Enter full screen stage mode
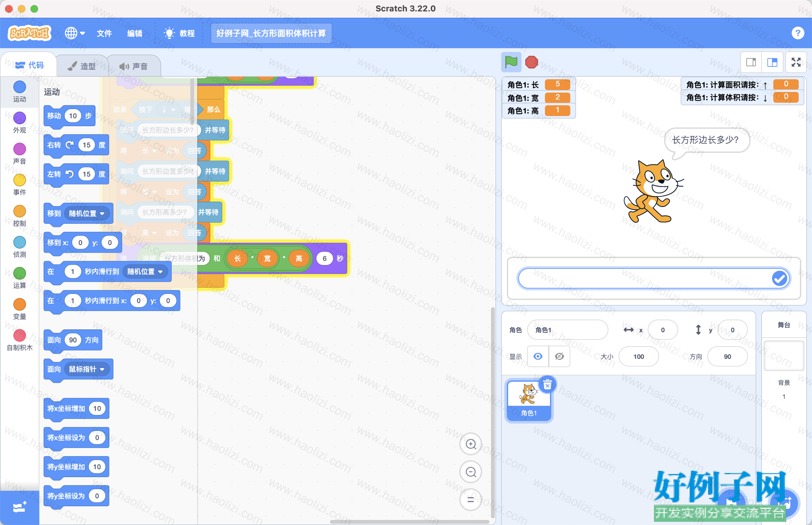This screenshot has height=525, width=812. tap(796, 62)
